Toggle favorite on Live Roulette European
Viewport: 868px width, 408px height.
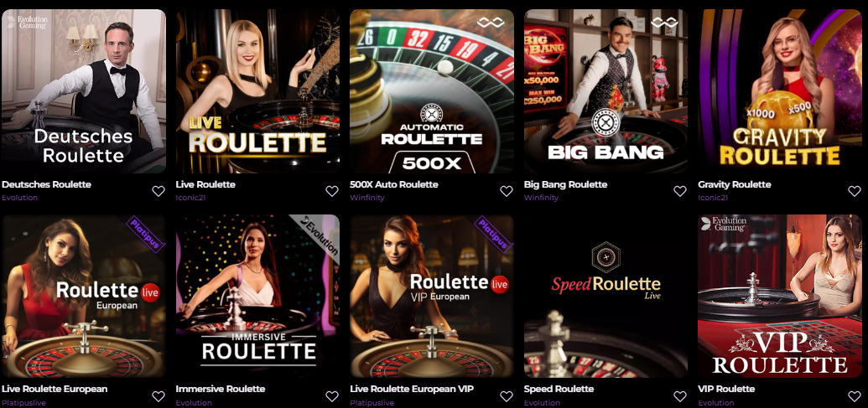[159, 396]
